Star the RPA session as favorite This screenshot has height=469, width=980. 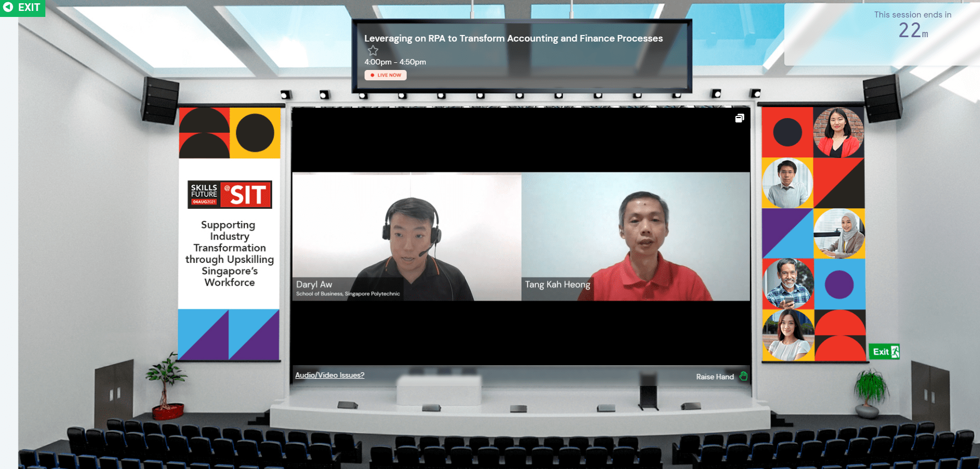[x=373, y=51]
